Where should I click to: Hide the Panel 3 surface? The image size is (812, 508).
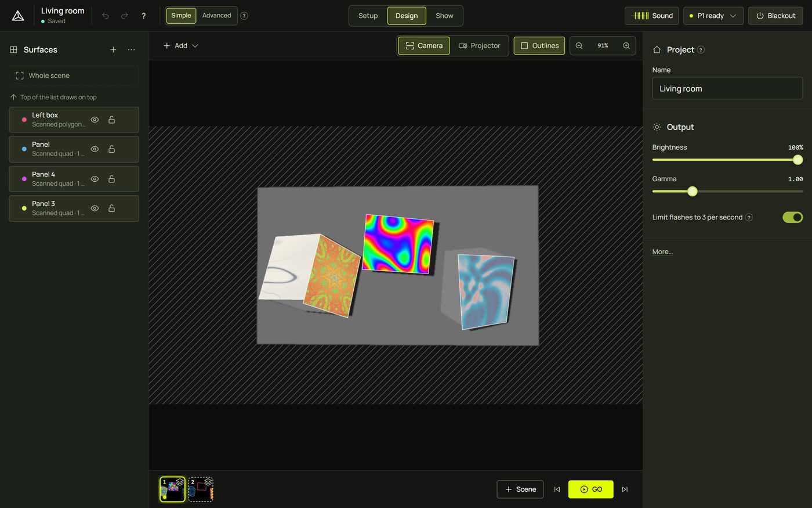click(95, 208)
